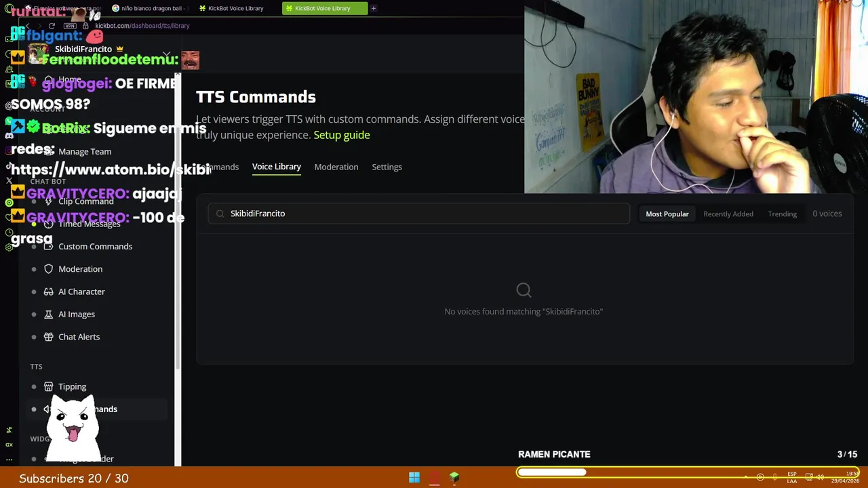The width and height of the screenshot is (868, 488).
Task: Click the site lock icon in address bar
Action: (x=85, y=26)
